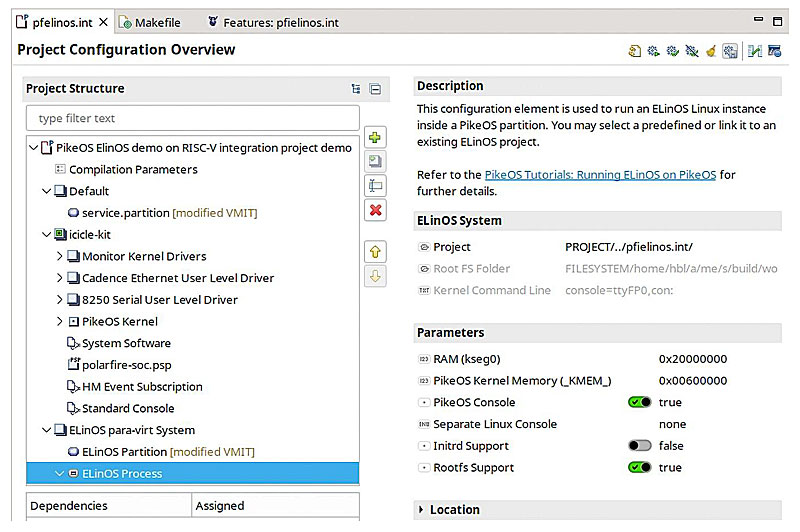Switch to the Makefile tab
This screenshot has height=532, width=800.
click(156, 21)
